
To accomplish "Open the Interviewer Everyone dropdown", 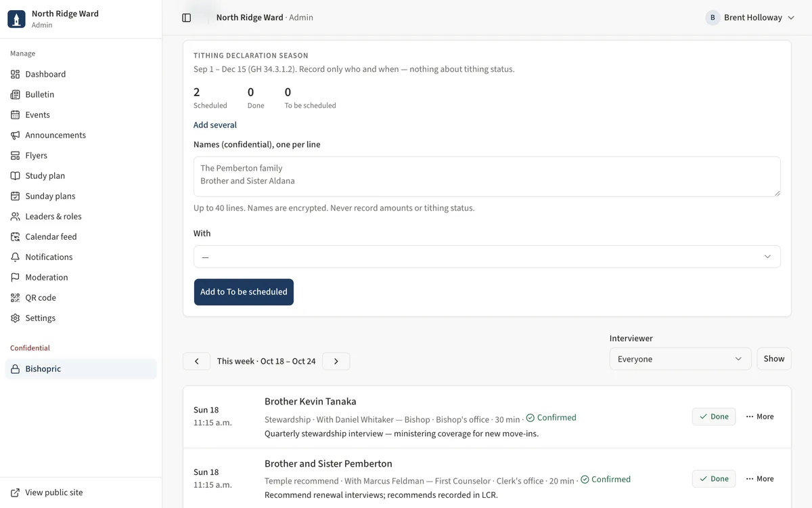I will 680,359.
